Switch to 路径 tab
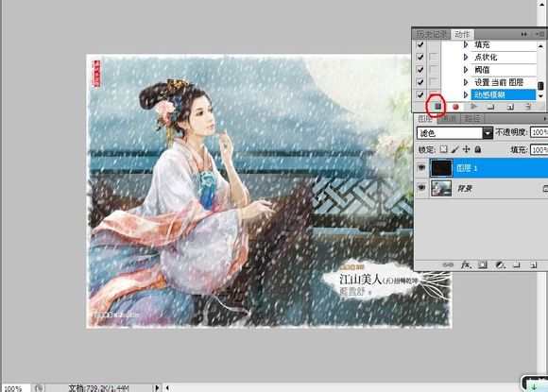Screen dimensions: 548x392 (472, 119)
